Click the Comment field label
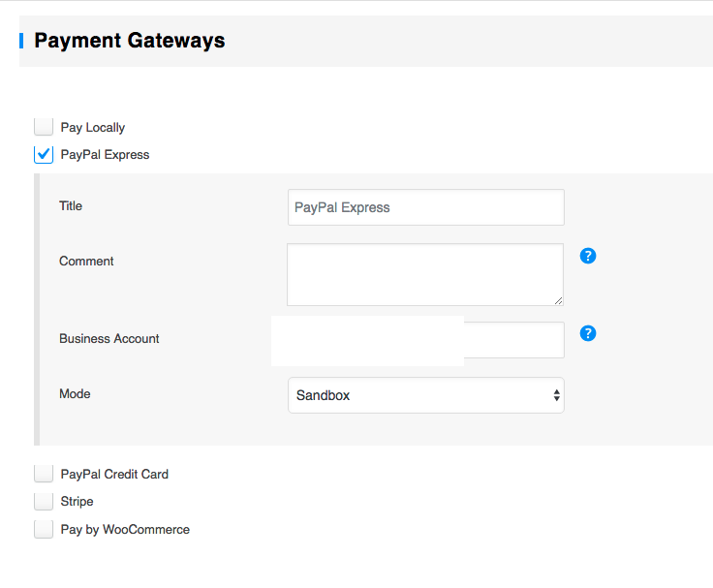Viewport: 713px width, 588px height. (86, 261)
